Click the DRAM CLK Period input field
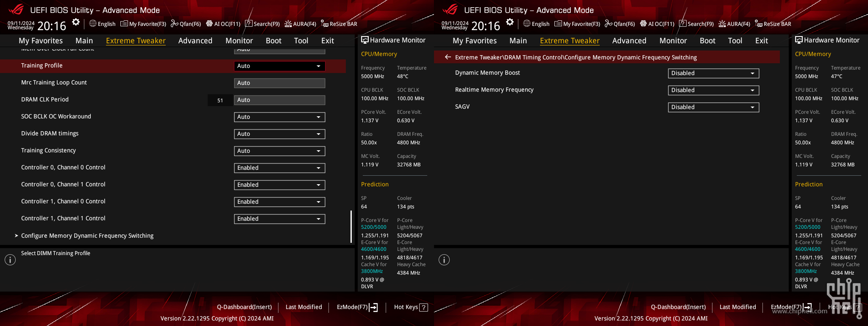This screenshot has width=868, height=326. [280, 100]
